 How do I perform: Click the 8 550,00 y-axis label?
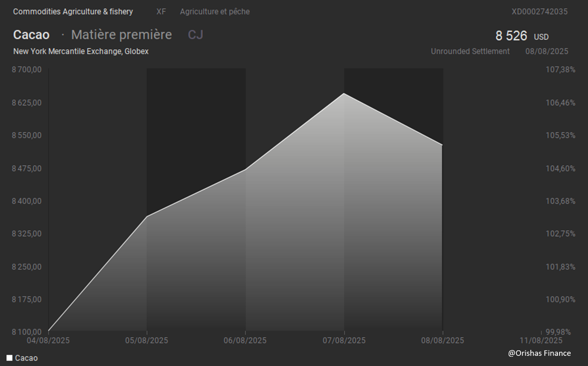click(27, 135)
